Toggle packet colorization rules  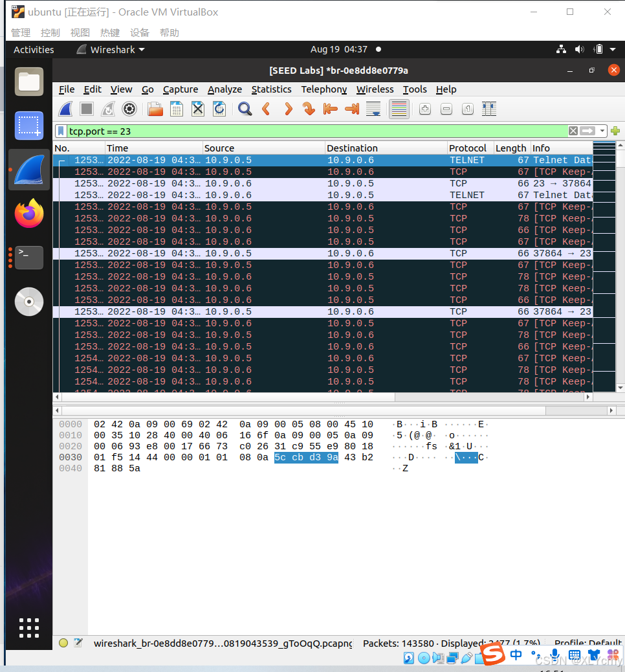[x=399, y=109]
